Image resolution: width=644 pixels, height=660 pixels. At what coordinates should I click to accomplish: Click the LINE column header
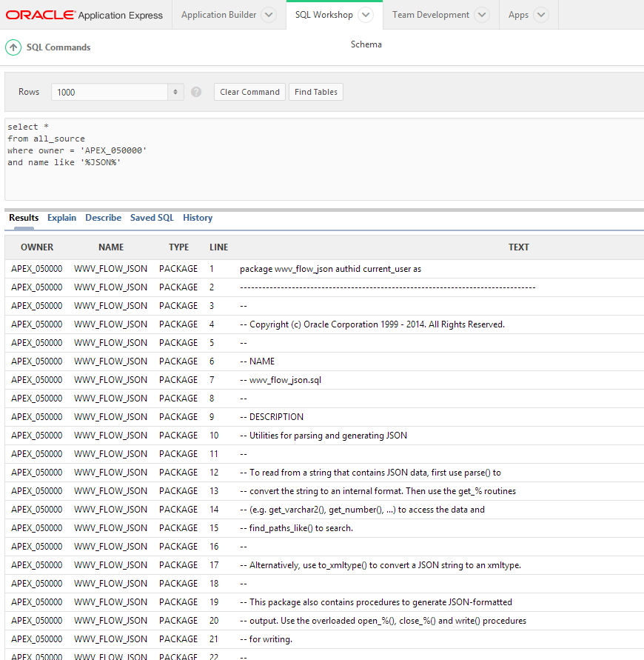[x=218, y=247]
